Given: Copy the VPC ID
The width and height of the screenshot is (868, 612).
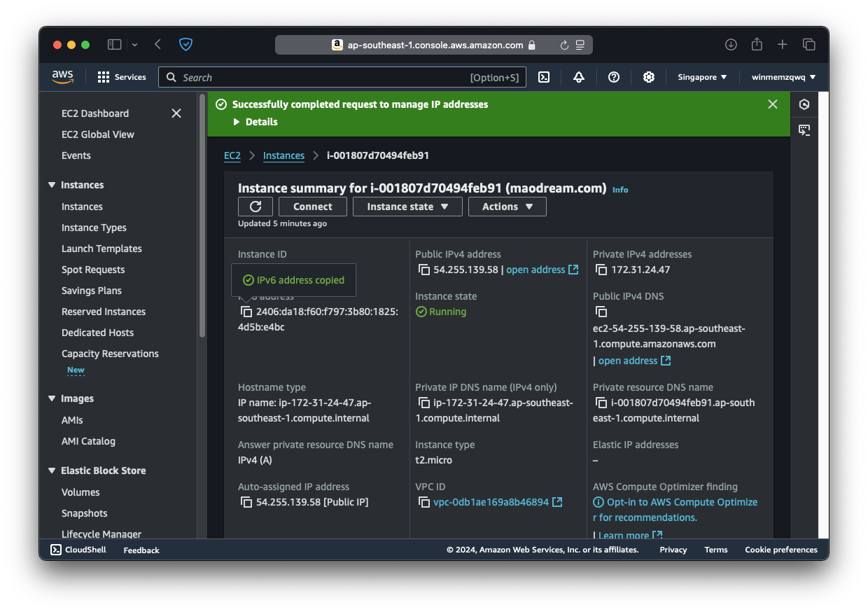Looking at the screenshot, I should tap(424, 502).
